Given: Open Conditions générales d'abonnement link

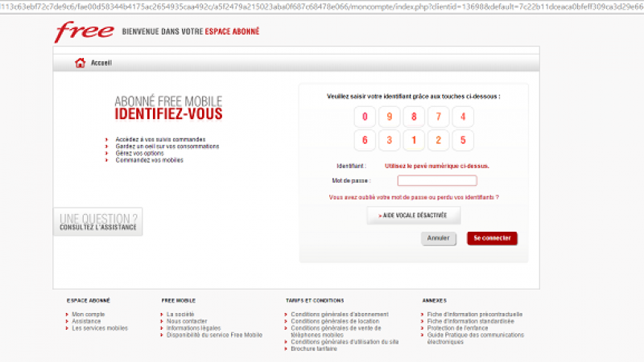Looking at the screenshot, I should 340,315.
